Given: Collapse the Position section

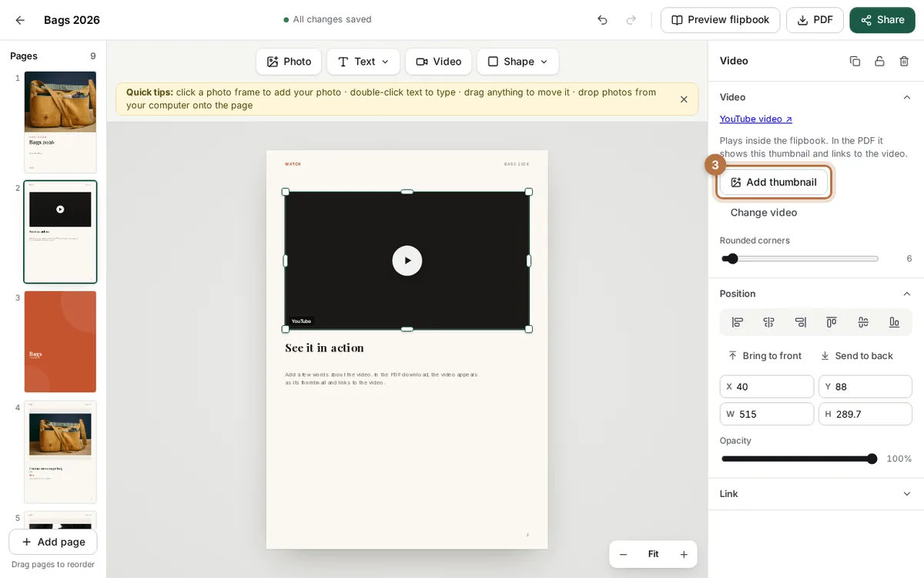Looking at the screenshot, I should pyautogui.click(x=907, y=294).
